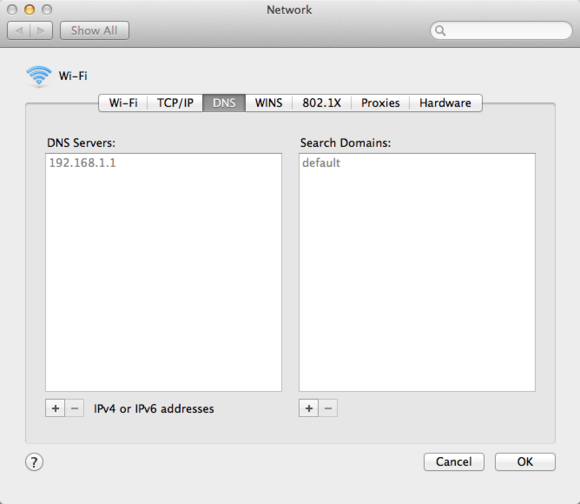The image size is (580, 504).
Task: Switch to the Proxies tab
Action: tap(380, 103)
